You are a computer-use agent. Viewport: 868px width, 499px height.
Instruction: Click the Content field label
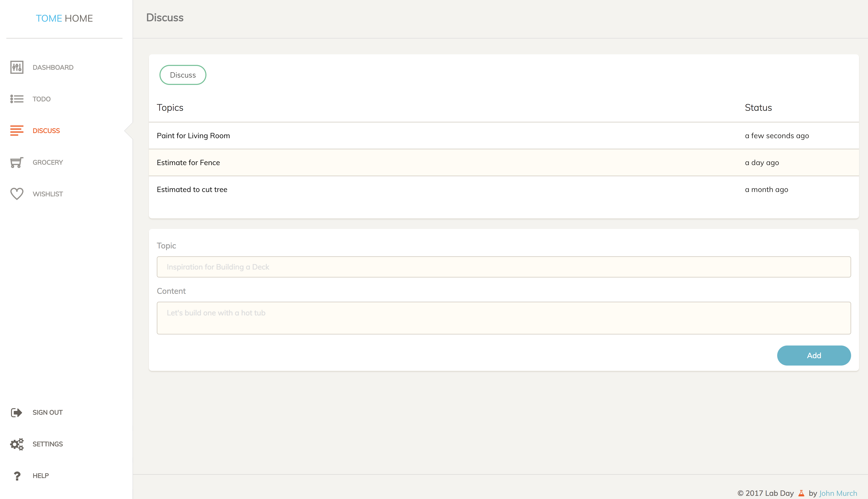click(x=171, y=291)
